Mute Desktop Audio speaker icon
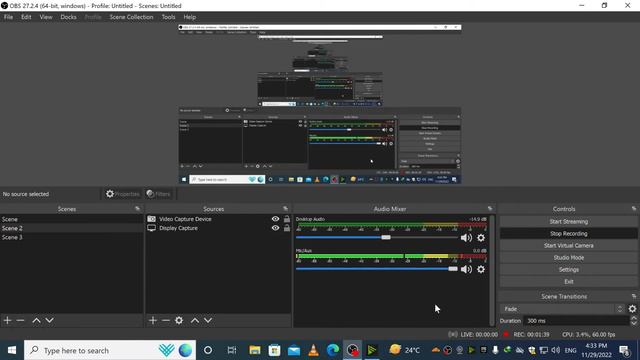This screenshot has height=360, width=640. pos(466,238)
